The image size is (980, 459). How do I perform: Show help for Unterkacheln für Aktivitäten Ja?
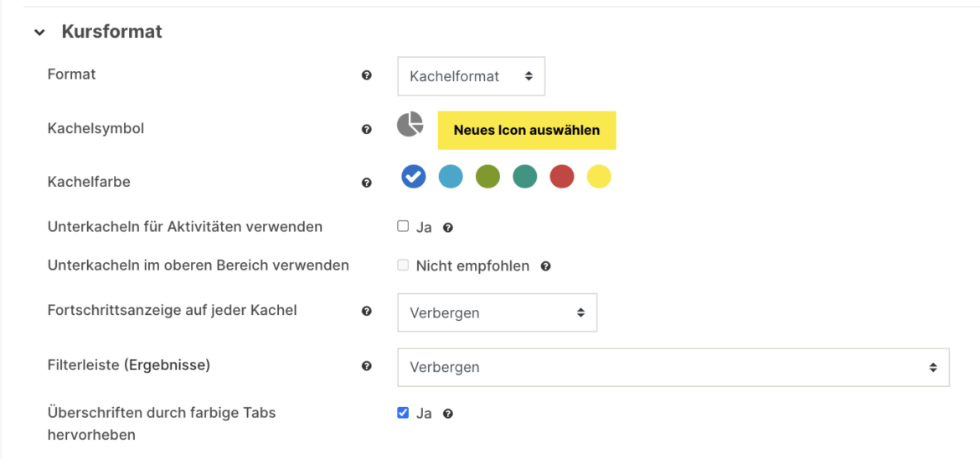coord(448,228)
